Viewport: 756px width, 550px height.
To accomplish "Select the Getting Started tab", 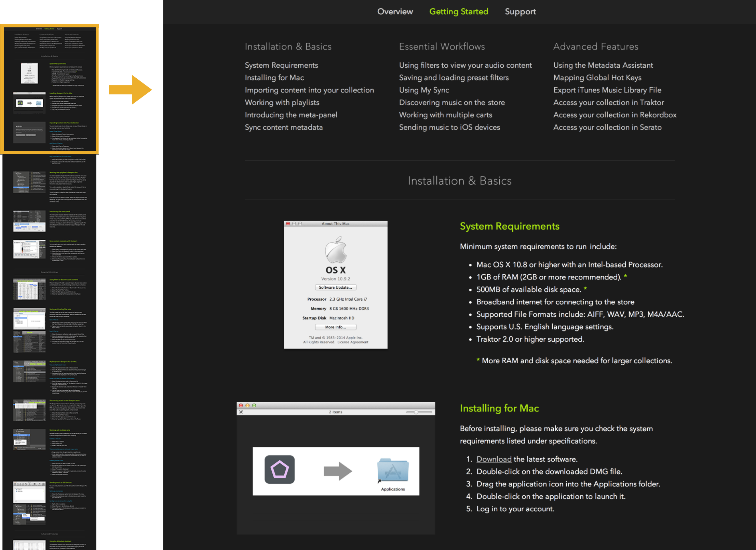I will [x=459, y=12].
